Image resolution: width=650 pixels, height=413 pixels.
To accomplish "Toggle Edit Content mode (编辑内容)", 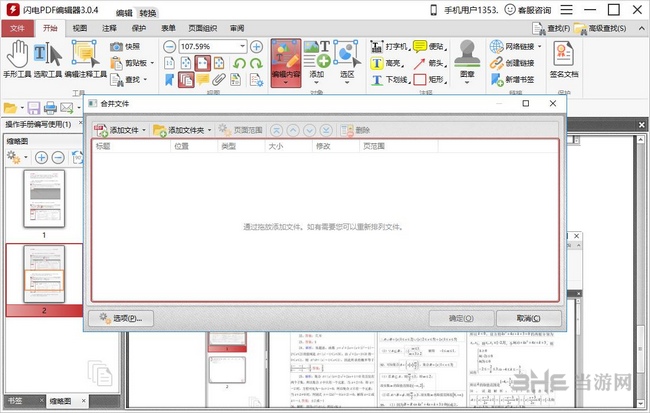I will coord(286,63).
